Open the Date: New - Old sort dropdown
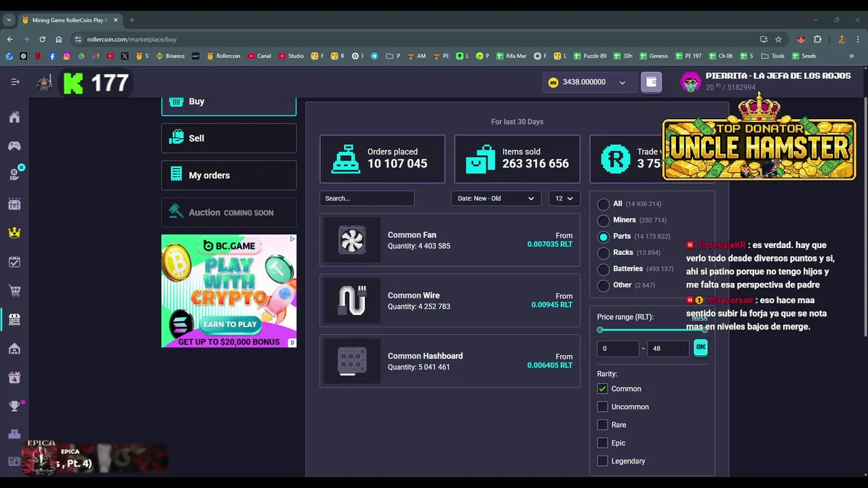The width and height of the screenshot is (868, 488). [496, 199]
